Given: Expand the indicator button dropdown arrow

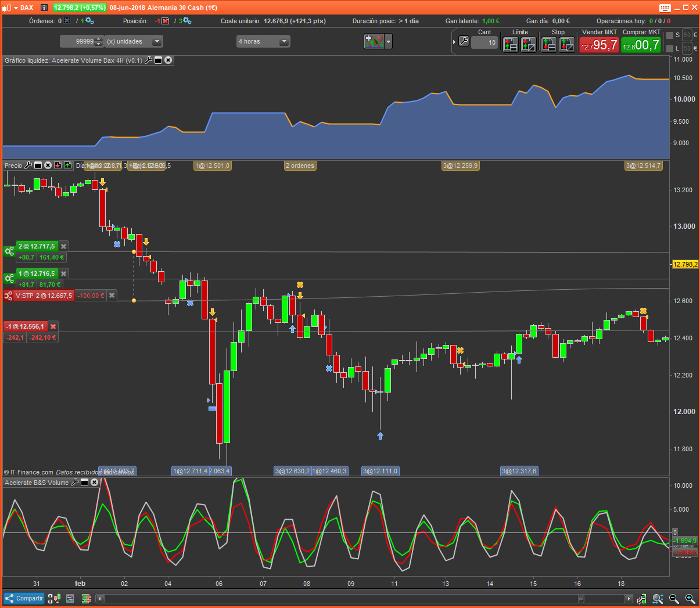Looking at the screenshot, I should click(x=389, y=41).
